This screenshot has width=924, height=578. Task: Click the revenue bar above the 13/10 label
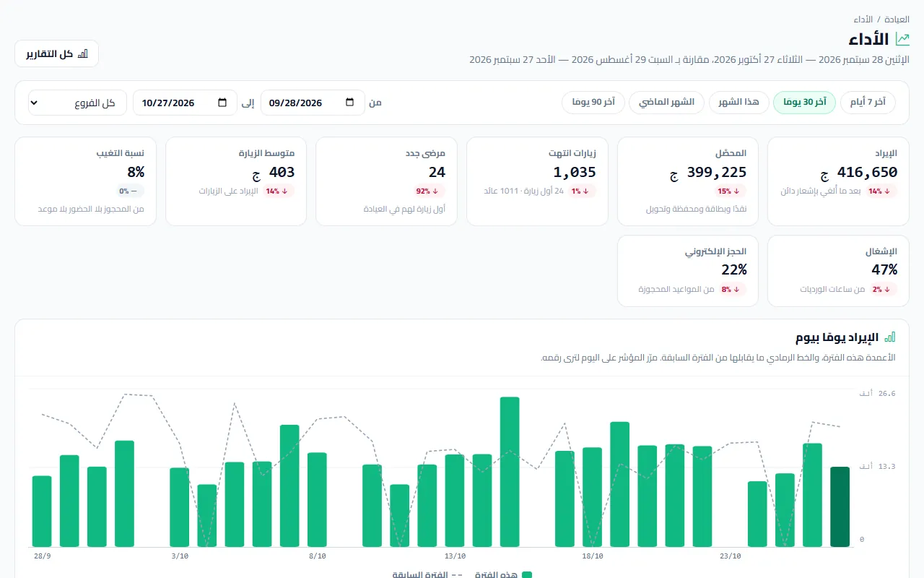pos(455,501)
